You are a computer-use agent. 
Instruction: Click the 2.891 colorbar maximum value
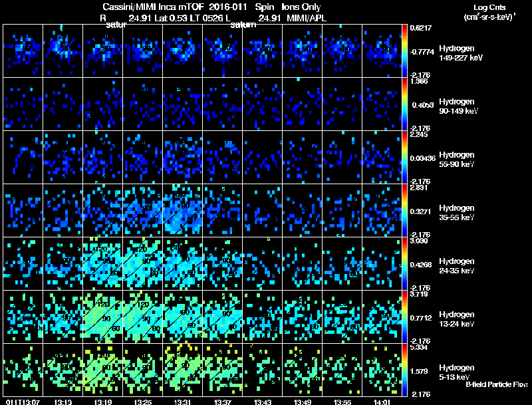coord(419,188)
